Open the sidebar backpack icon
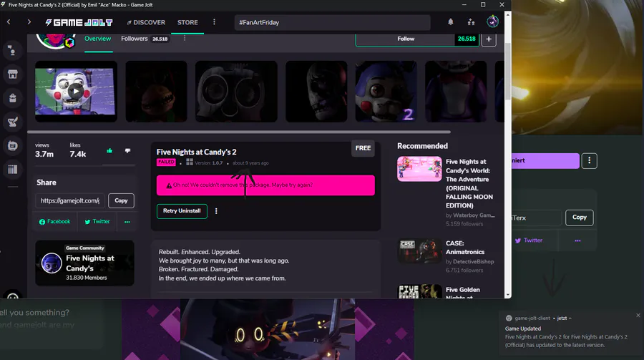Image resolution: width=644 pixels, height=360 pixels. point(13,98)
